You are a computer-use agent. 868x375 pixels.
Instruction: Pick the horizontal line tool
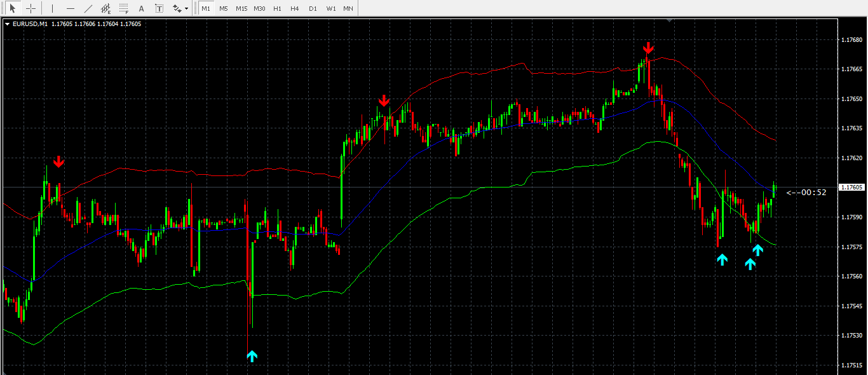click(70, 9)
